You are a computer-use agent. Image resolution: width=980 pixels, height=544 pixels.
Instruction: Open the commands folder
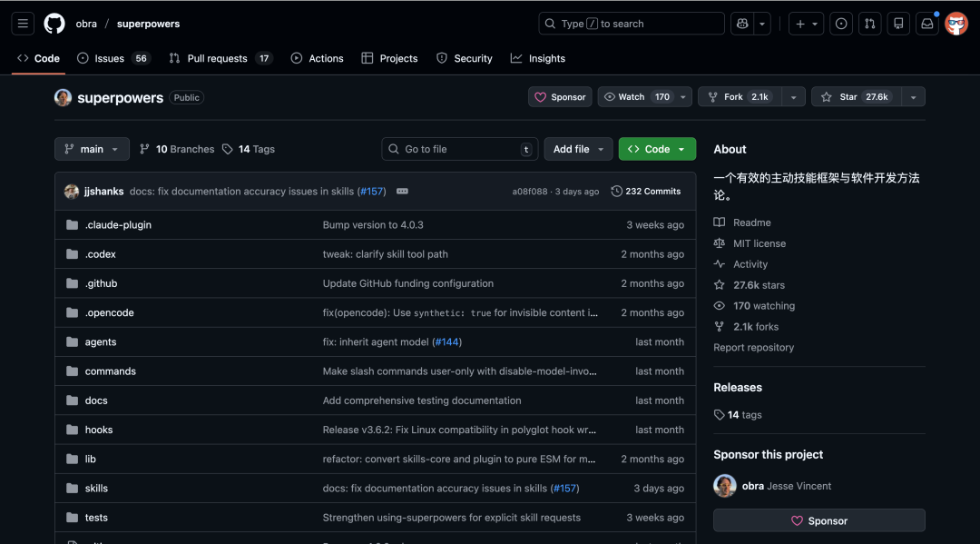pos(111,371)
